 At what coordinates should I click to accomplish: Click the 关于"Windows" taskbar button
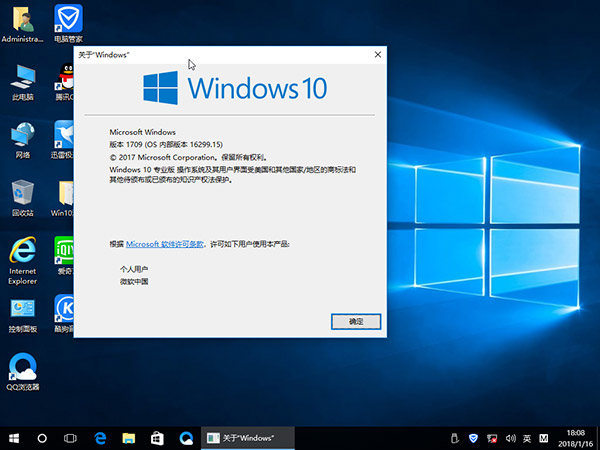(248, 438)
